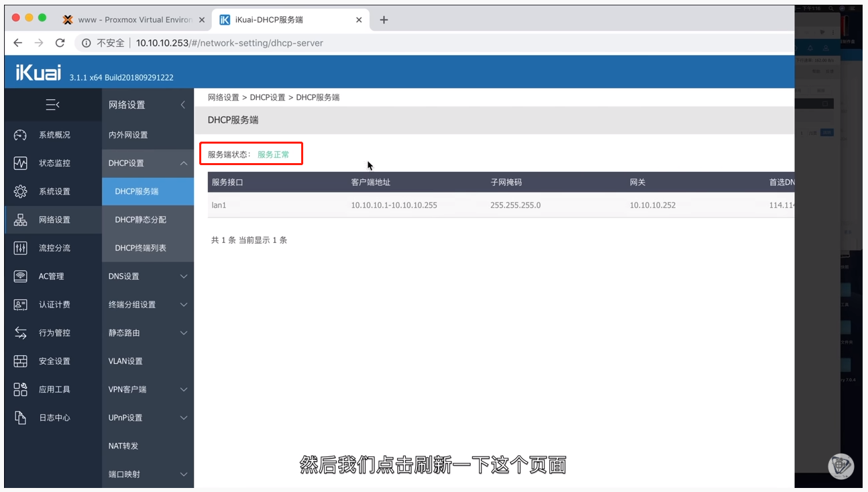Viewport: 868px width, 492px height.
Task: Click the browser address bar URL
Action: (229, 43)
